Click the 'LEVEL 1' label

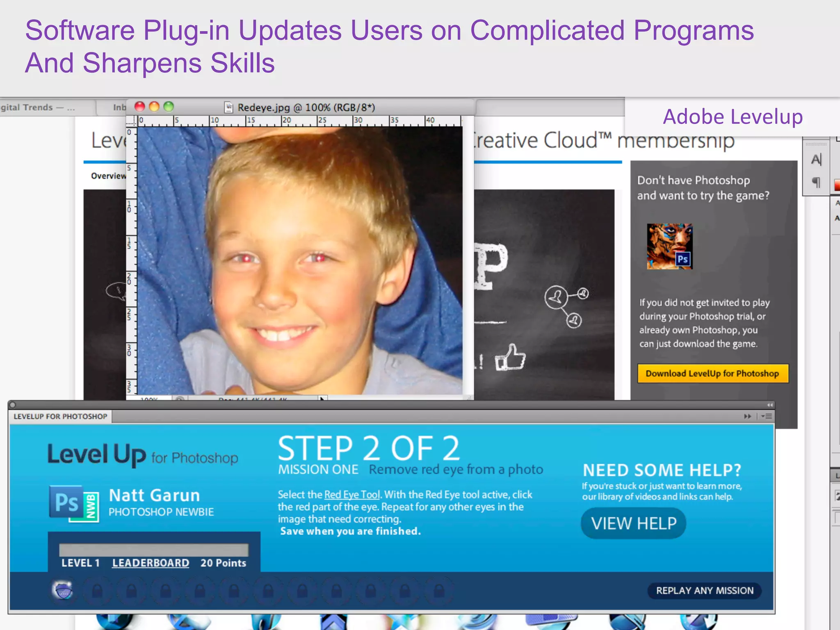pos(80,563)
